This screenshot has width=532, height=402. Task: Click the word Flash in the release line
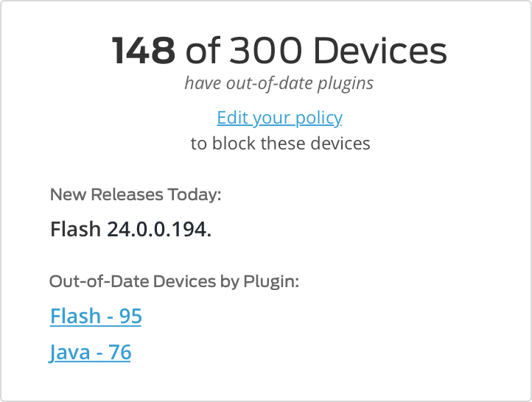point(75,230)
